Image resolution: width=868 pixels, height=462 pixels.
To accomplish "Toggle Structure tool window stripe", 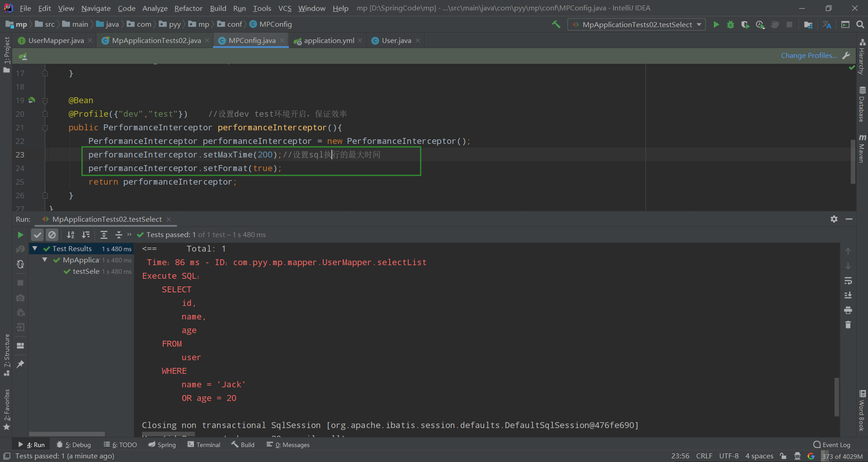I will click(x=6, y=355).
